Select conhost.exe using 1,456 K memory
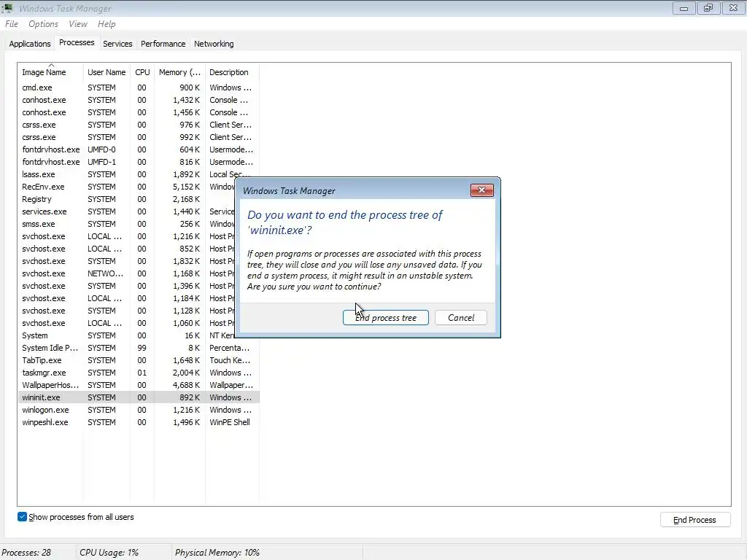The image size is (747, 560). pos(139,112)
